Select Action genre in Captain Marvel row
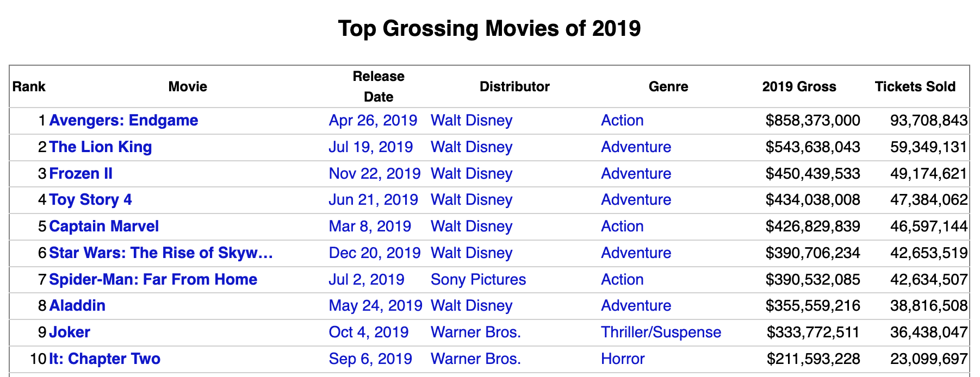Screen dimensions: 980x377 (x=622, y=226)
